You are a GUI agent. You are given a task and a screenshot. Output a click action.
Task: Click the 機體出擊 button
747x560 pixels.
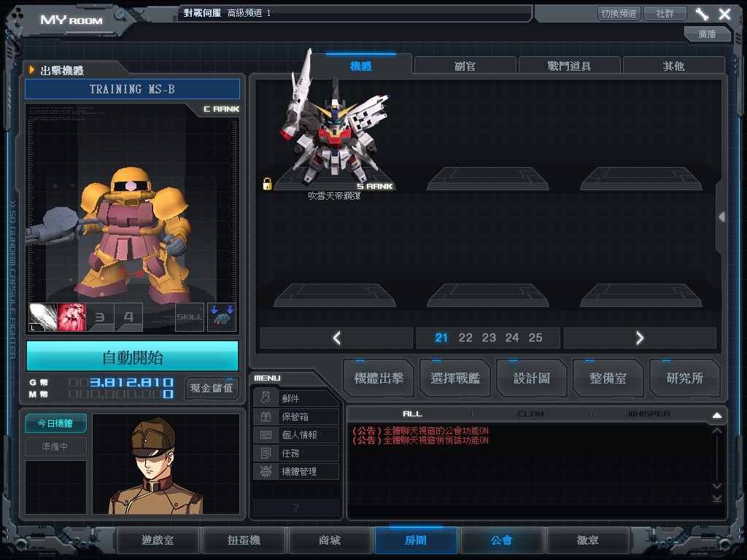click(x=379, y=378)
